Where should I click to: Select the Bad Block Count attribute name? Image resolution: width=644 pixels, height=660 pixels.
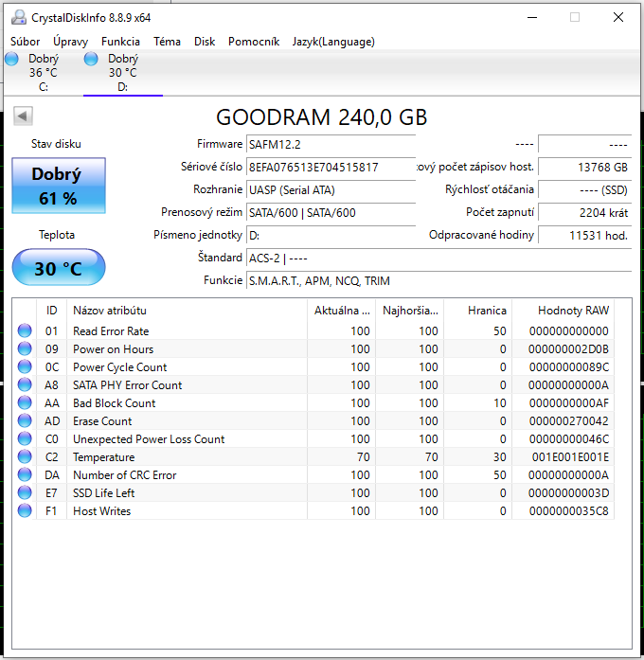[x=114, y=403]
